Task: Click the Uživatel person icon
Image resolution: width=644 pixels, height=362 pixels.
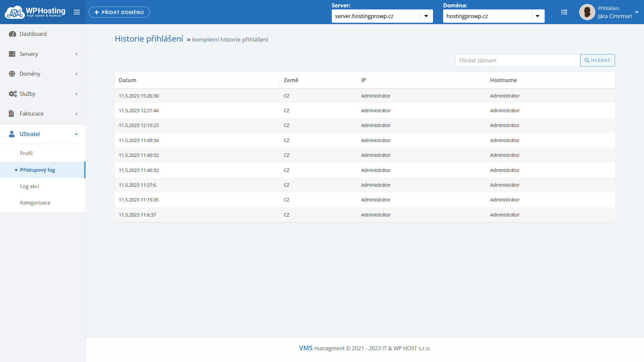Action: (12, 134)
